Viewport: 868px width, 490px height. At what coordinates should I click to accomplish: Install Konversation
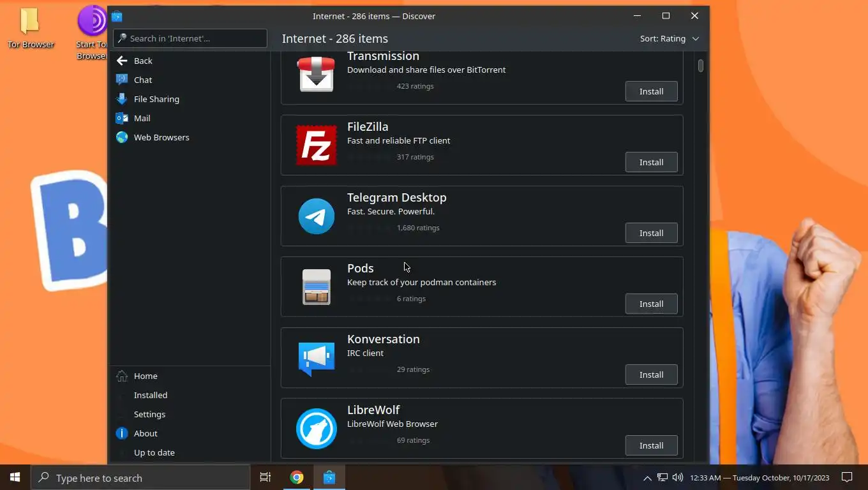coord(651,375)
